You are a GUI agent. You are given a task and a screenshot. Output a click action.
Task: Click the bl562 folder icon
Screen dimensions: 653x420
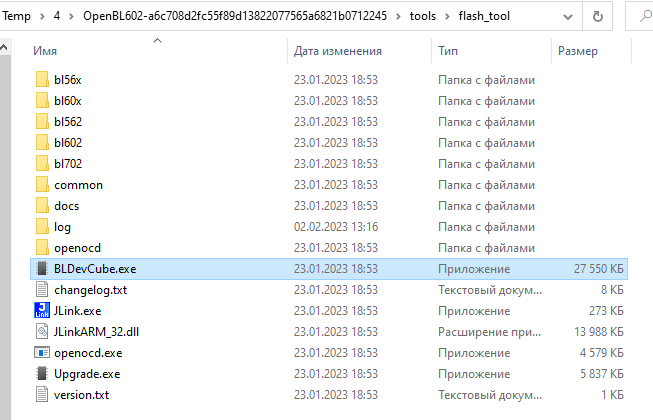pos(42,122)
